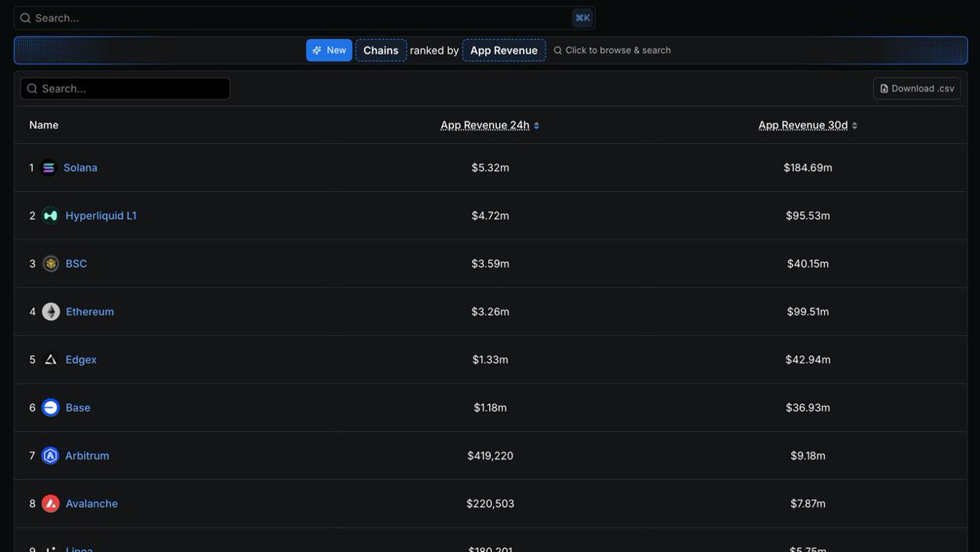Click Arbitrum's $9.18m 30d value
Viewport: 980px width, 552px height.
coord(808,456)
